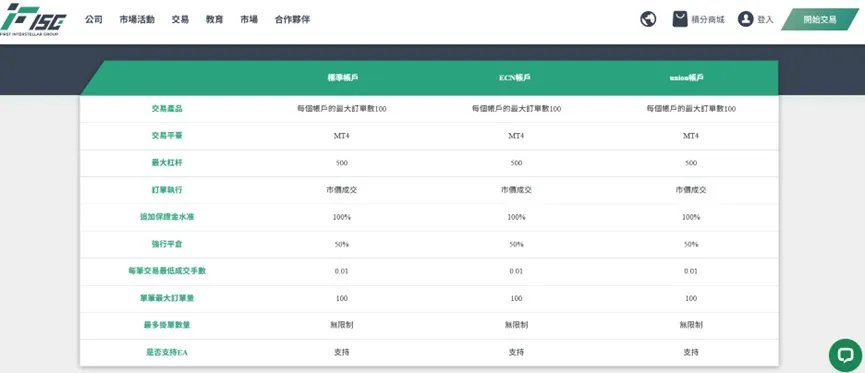Click the 是否支持EA row label
Viewport: 865px width, 373px height.
pos(167,352)
